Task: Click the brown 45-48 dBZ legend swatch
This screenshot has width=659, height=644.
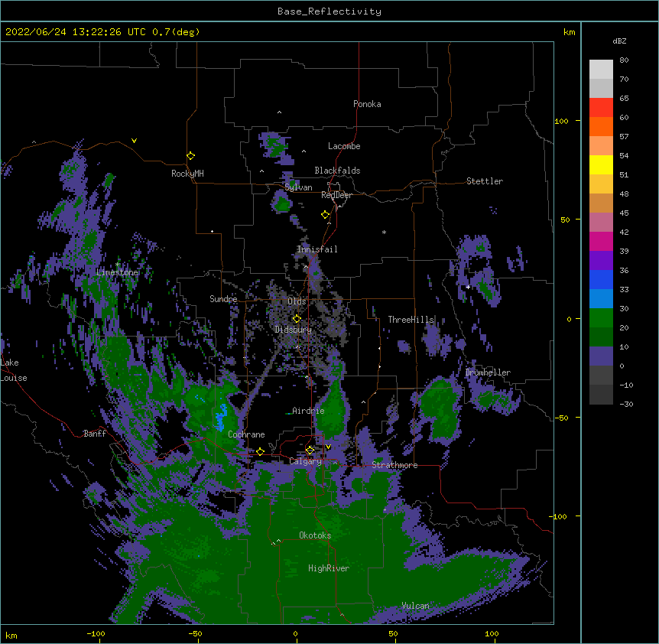Action: tap(601, 203)
